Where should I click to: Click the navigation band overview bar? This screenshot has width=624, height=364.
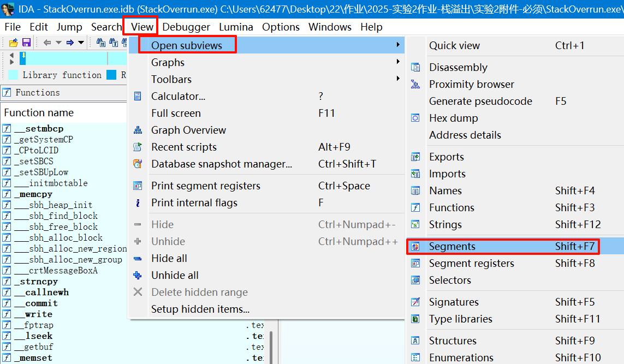pyautogui.click(x=74, y=58)
